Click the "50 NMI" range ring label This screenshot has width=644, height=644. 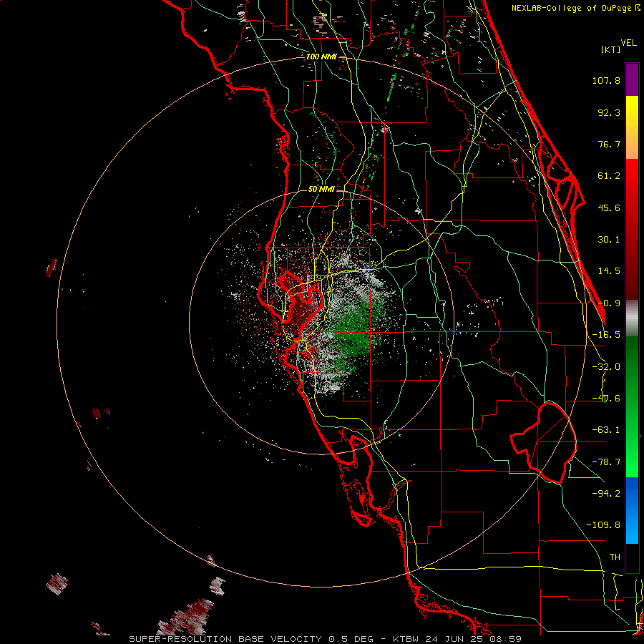click(x=321, y=190)
